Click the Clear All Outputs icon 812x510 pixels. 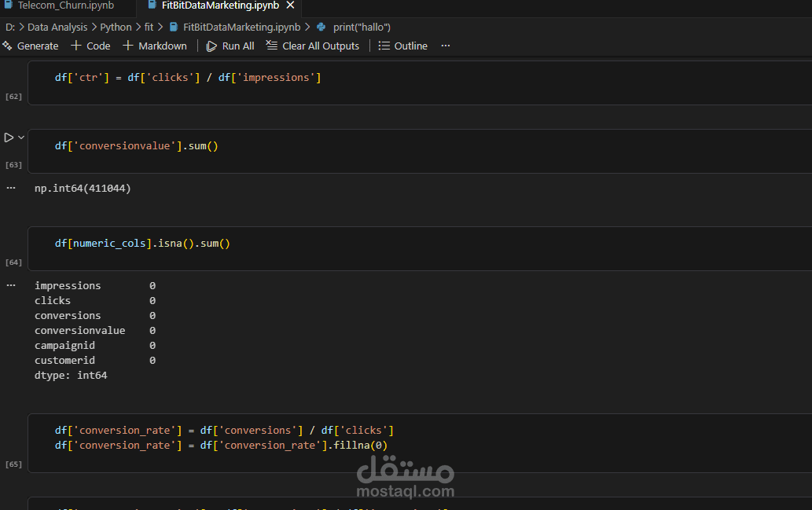click(x=272, y=45)
